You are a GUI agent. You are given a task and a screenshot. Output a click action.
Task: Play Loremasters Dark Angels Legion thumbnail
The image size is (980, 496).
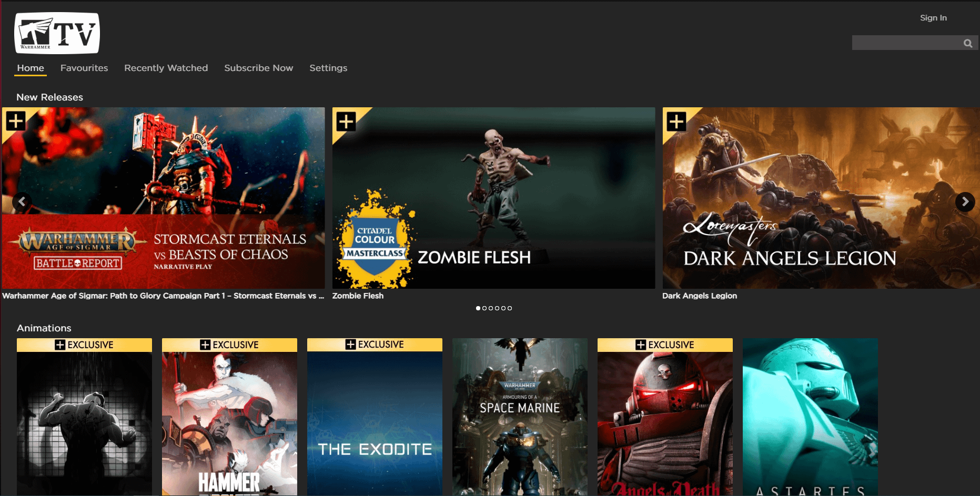821,198
